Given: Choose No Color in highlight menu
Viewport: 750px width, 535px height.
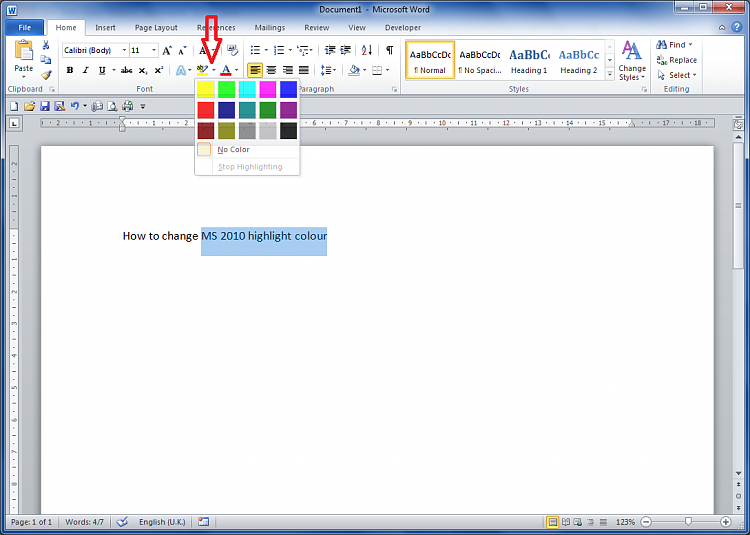Looking at the screenshot, I should tap(247, 150).
